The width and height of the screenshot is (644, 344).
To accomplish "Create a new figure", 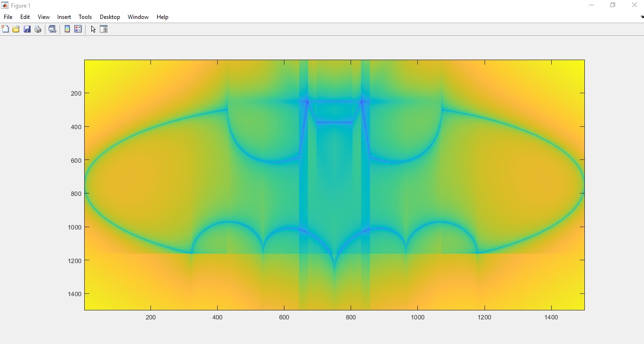I will point(5,29).
